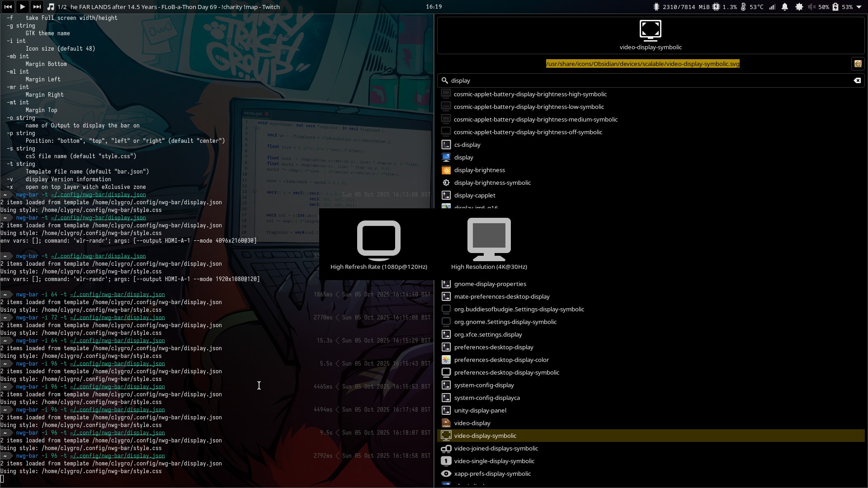Skip to next track

click(x=37, y=7)
